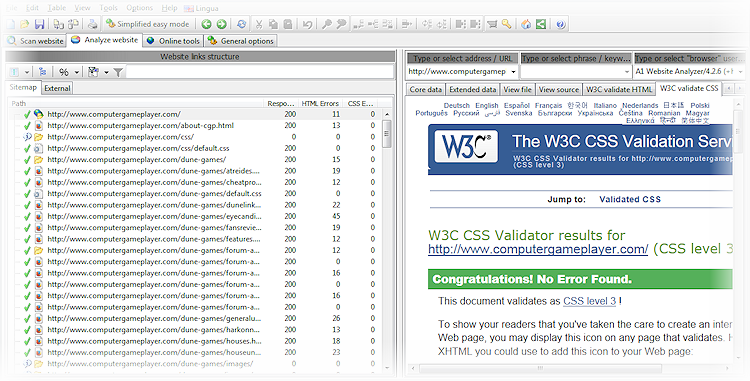Select the Italiano language link
The image size is (750, 381).
[x=605, y=105]
